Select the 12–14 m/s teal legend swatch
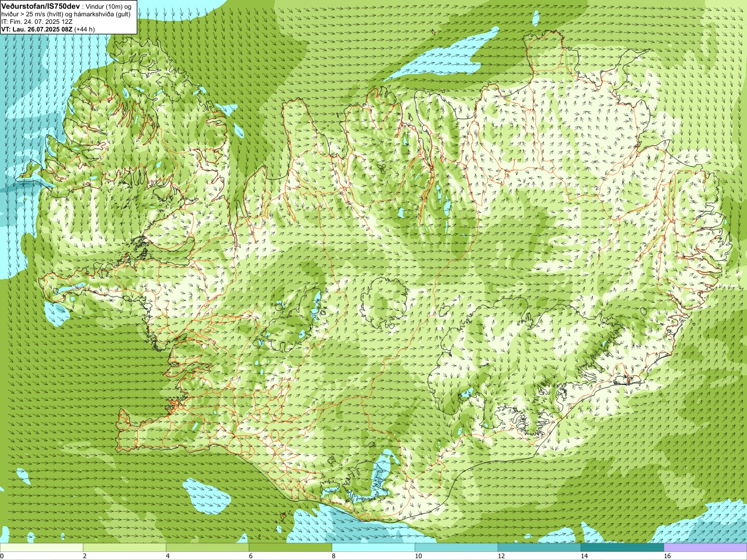Viewport: 747px width, 560px height. (x=539, y=548)
